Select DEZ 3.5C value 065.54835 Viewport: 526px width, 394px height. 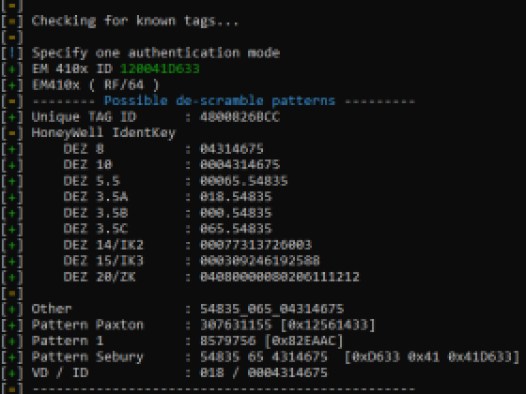pos(236,229)
